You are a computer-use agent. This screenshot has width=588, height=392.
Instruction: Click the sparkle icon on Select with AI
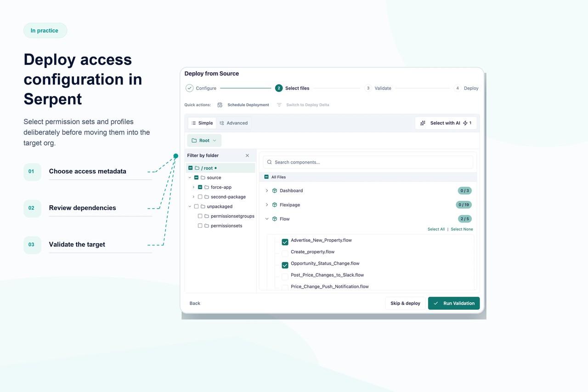coord(423,123)
